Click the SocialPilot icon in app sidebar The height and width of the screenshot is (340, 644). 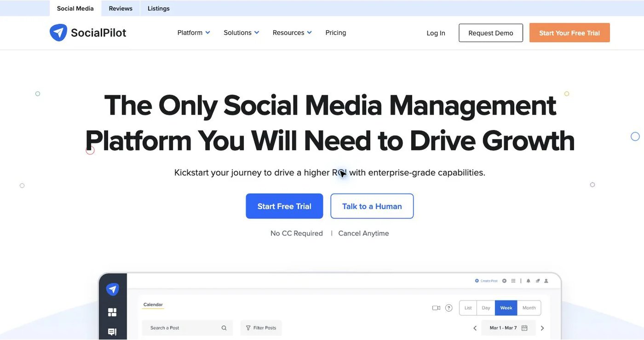tap(112, 289)
